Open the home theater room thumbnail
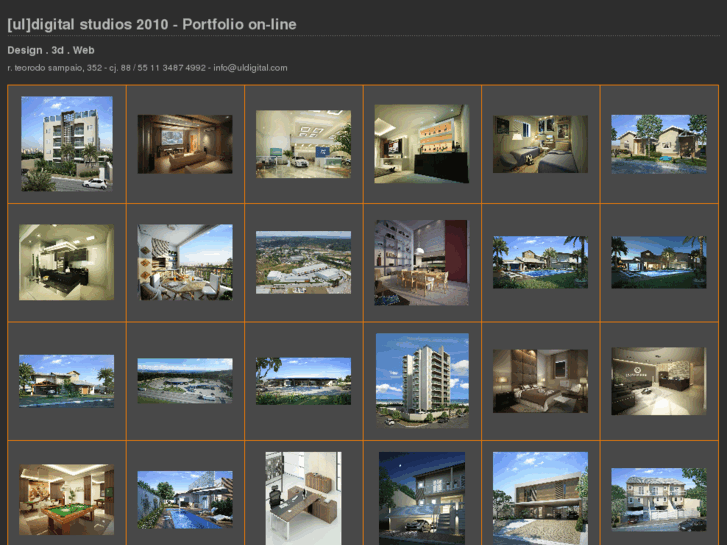 (x=185, y=144)
